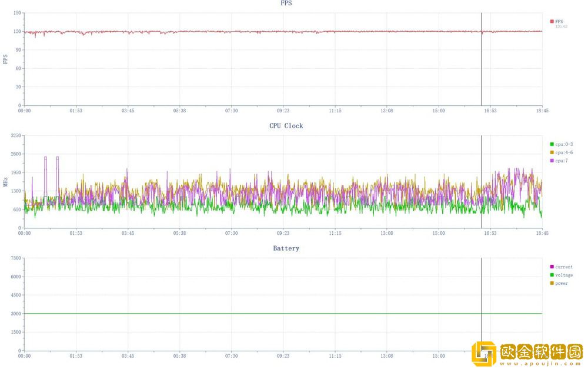Screen dimensions: 588x369
Task: Click the green voltage legend marker
Action: click(x=552, y=275)
